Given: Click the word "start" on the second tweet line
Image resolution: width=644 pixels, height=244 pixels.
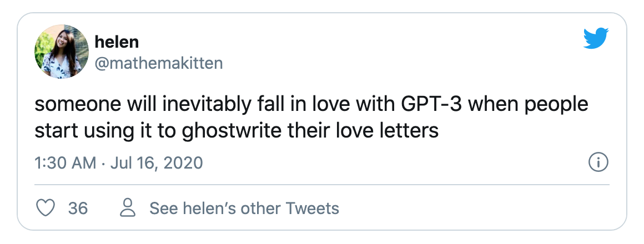Looking at the screenshot, I should click(53, 131).
